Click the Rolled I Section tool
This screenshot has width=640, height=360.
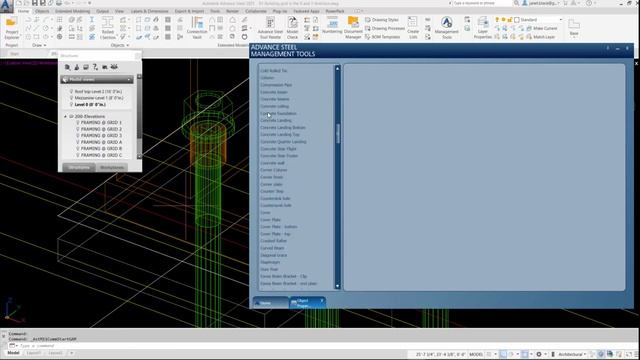[x=108, y=28]
